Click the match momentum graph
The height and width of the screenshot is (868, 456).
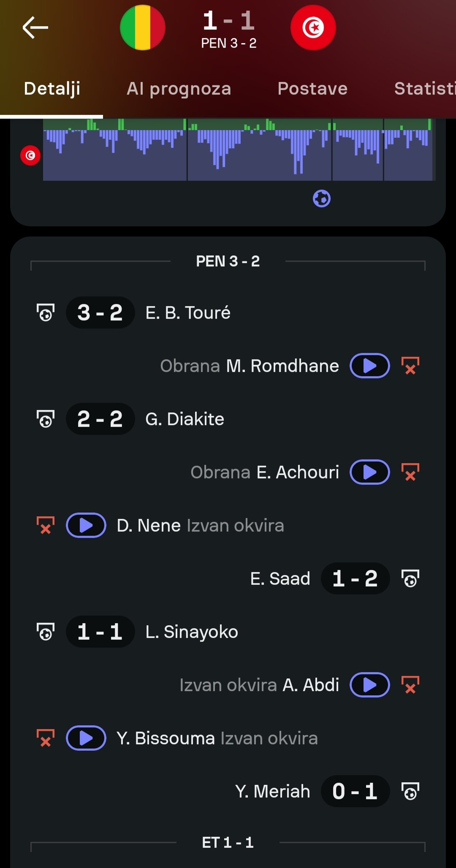pos(239,150)
